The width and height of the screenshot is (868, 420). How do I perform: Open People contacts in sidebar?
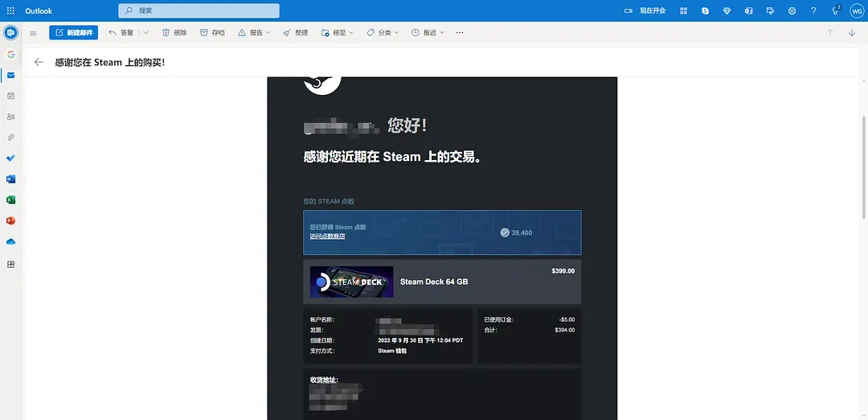(10, 117)
